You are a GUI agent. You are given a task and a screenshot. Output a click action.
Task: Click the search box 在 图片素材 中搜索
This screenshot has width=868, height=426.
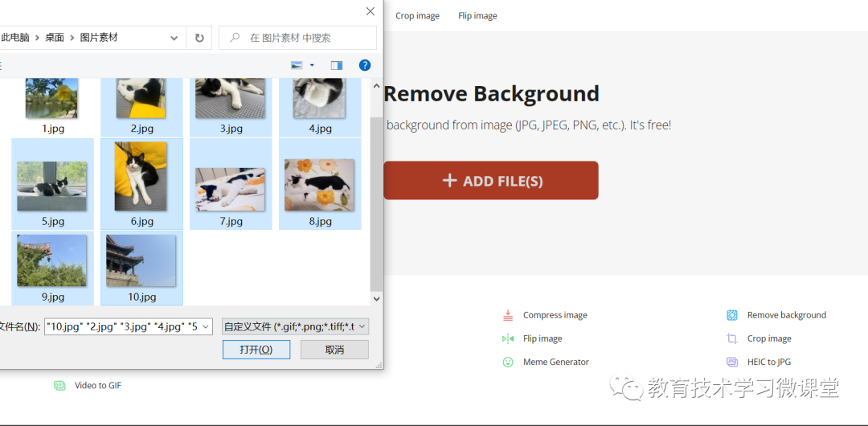click(x=298, y=38)
